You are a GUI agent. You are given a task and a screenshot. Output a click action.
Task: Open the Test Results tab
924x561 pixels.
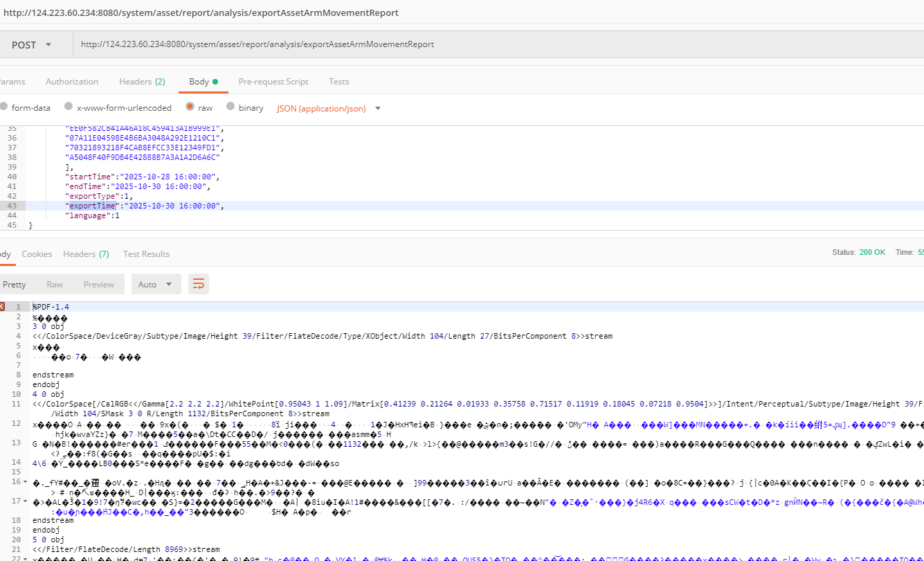[x=146, y=254]
